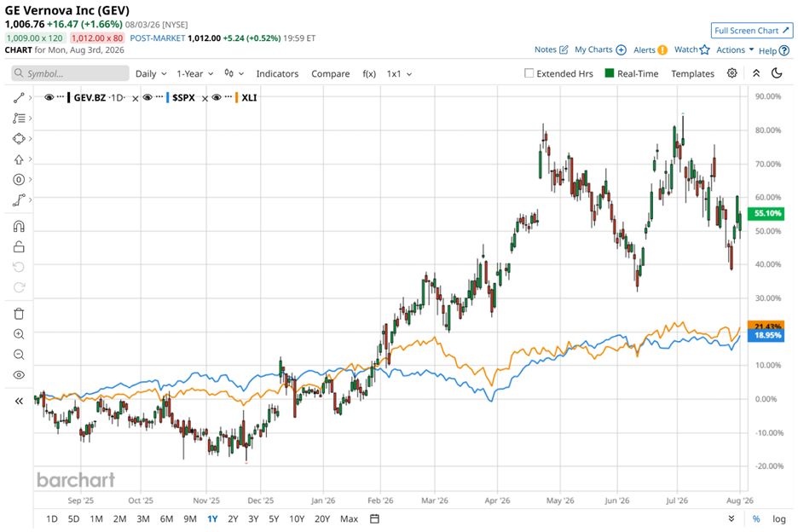Expand trend line tool options arrow
This screenshot has width=798, height=532.
(30, 98)
